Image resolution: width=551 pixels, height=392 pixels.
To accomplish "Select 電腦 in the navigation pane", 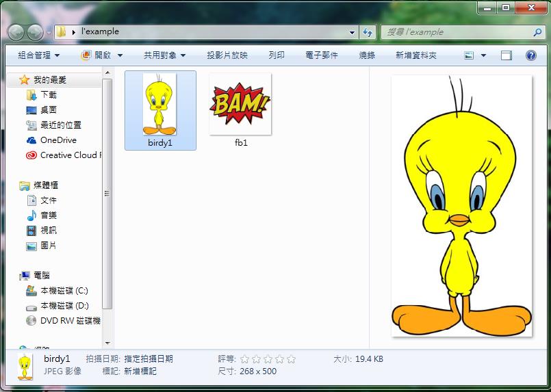I will [x=35, y=276].
